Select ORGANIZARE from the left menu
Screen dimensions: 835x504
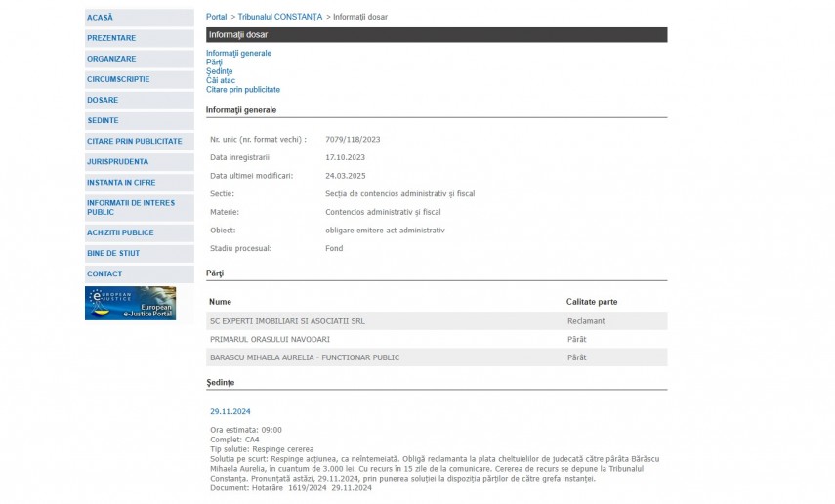tap(111, 59)
